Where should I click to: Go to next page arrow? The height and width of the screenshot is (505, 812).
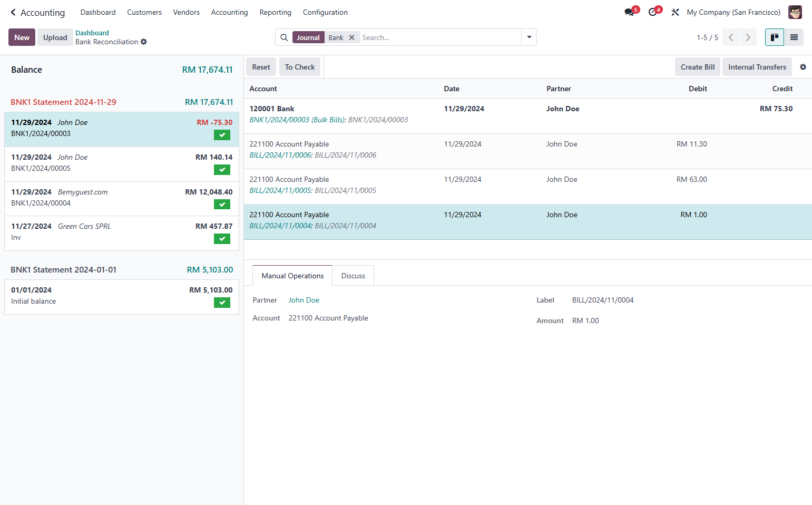(x=748, y=37)
